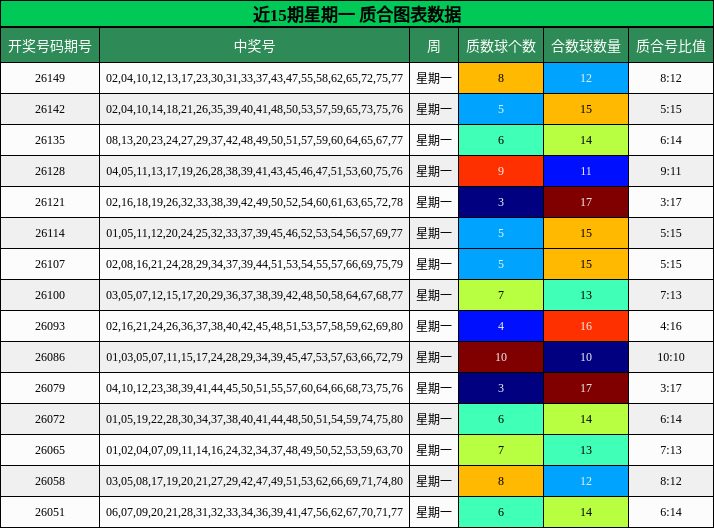Select the ratio 10:10 cell

coord(671,356)
